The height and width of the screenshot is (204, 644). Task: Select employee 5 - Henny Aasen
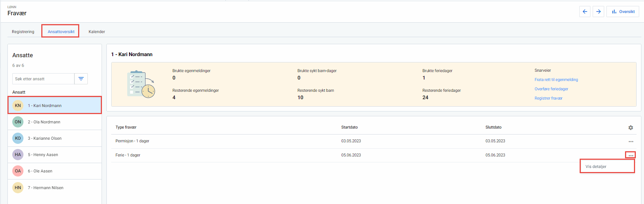55,155
